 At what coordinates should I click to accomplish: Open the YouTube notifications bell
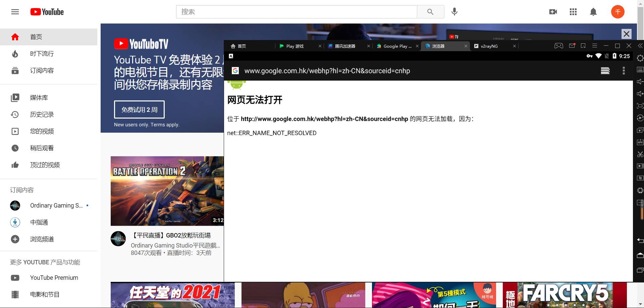[593, 12]
